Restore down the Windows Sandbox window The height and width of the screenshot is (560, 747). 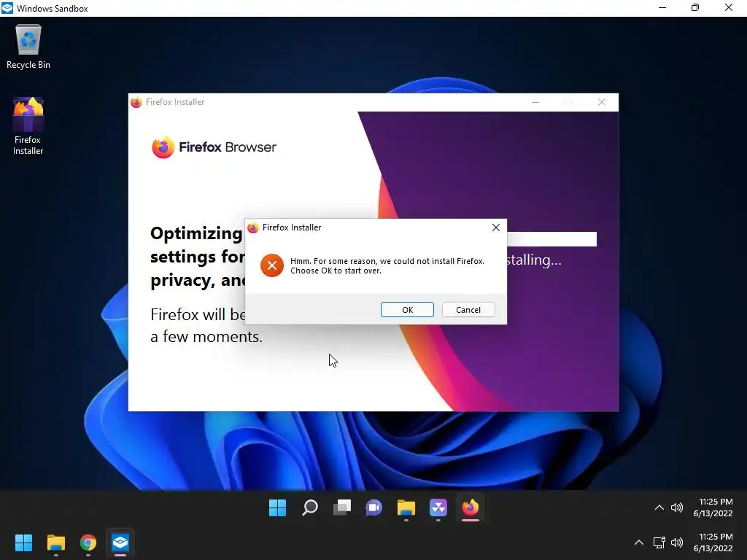[x=695, y=7]
